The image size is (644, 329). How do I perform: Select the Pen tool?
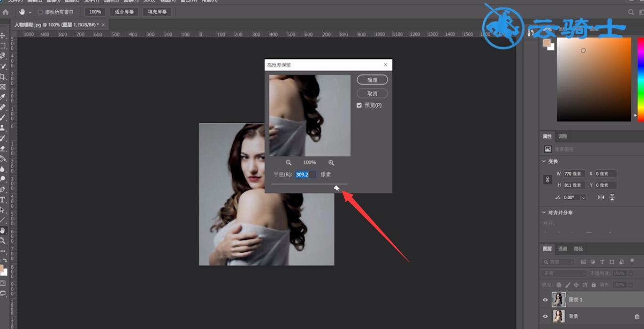[x=3, y=189]
